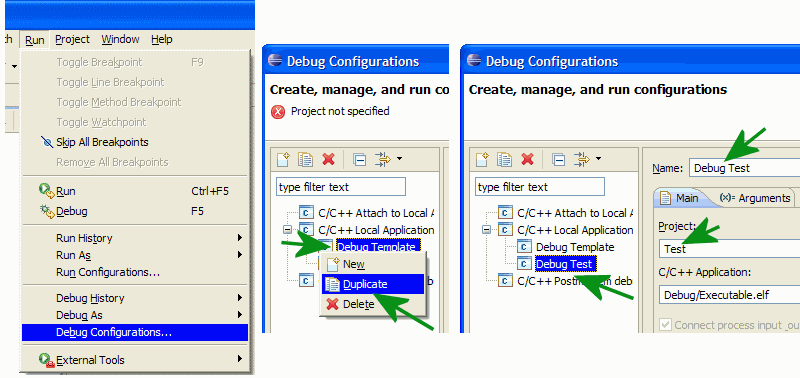Open the Project menu
This screenshot has height=378, width=800.
[x=72, y=39]
